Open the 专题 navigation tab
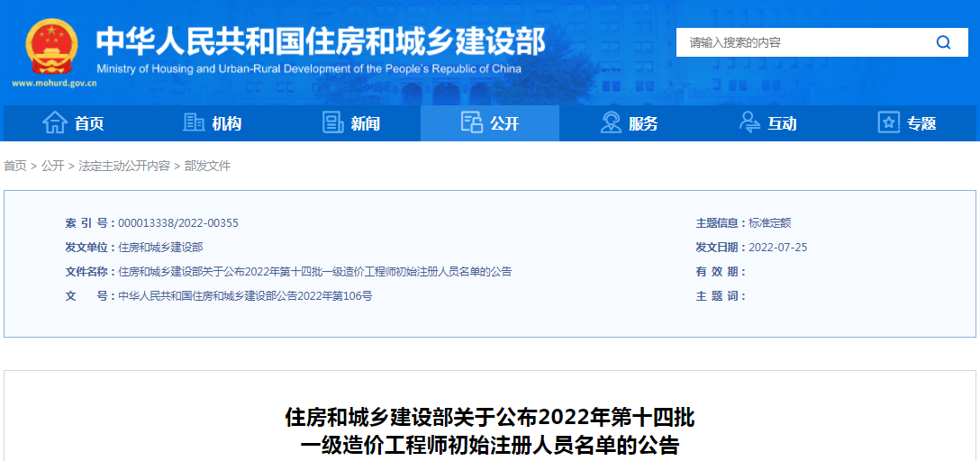Screen dimensions: 980x461 pos(907,123)
